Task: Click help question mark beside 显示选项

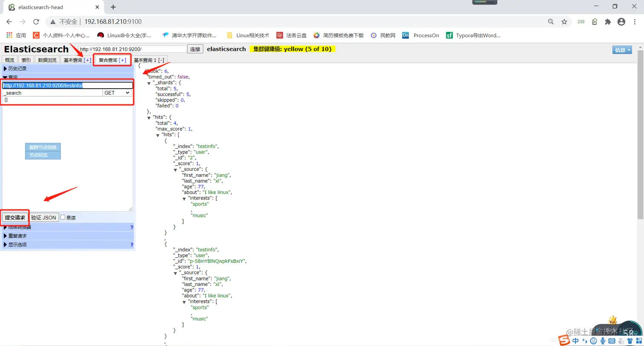Action: click(132, 245)
